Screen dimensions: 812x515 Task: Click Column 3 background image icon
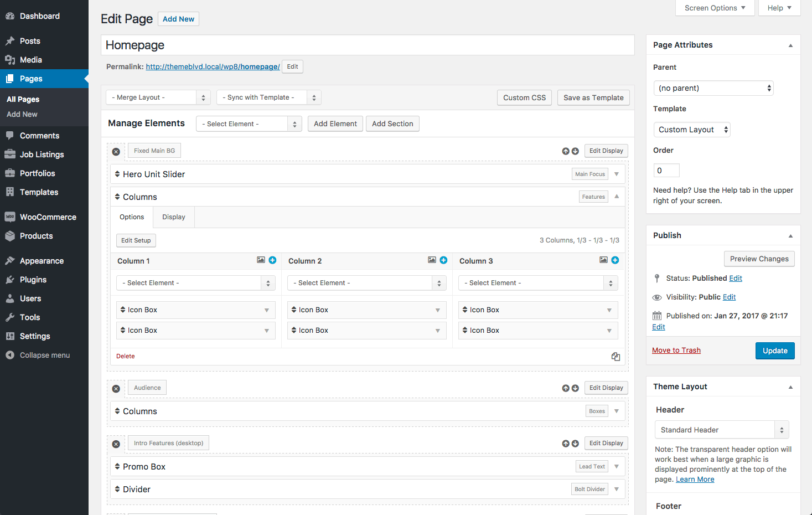coord(603,260)
